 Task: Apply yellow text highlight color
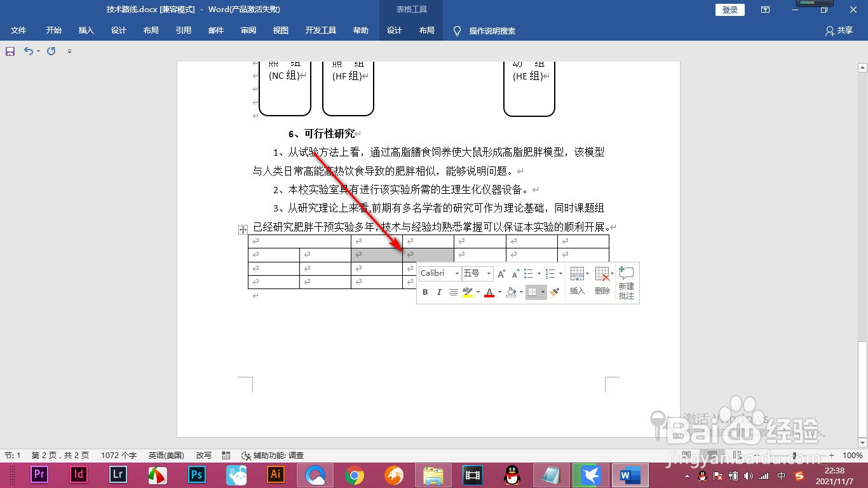pos(468,292)
